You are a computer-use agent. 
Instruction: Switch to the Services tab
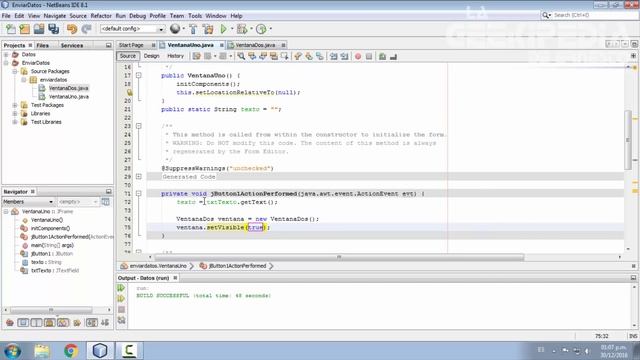[x=72, y=45]
